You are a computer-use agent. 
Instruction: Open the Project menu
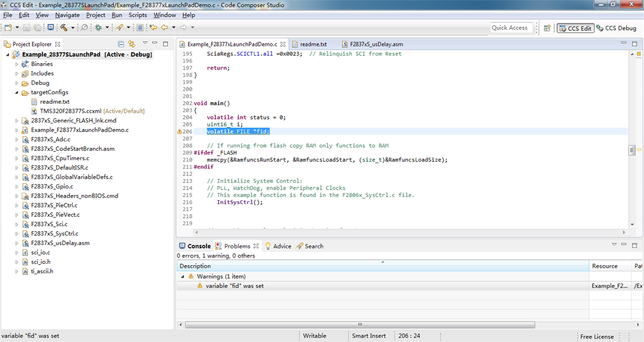coord(95,15)
